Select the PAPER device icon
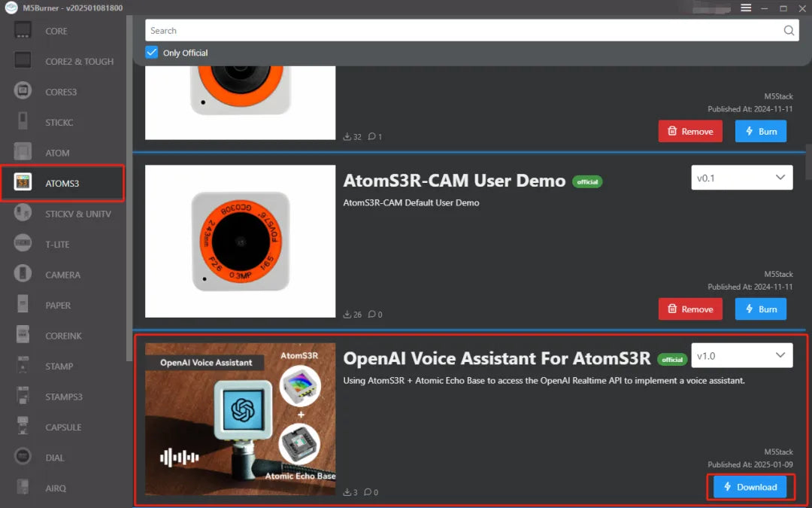The image size is (812, 508). click(23, 304)
